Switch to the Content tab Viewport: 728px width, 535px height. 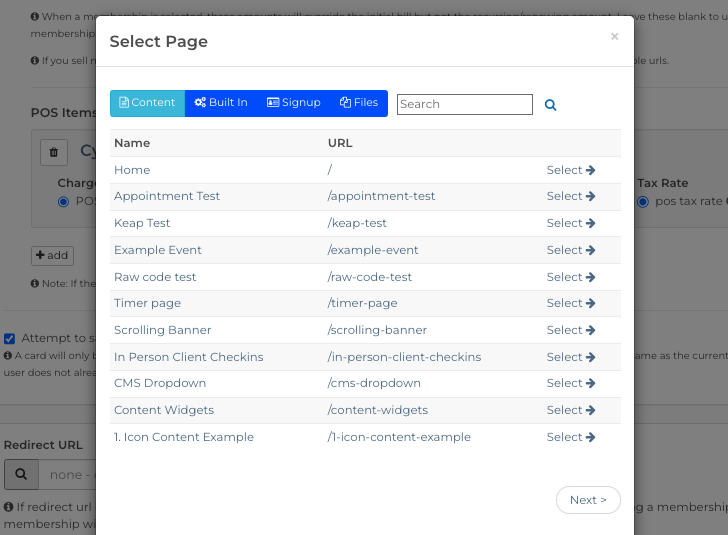[x=147, y=103]
